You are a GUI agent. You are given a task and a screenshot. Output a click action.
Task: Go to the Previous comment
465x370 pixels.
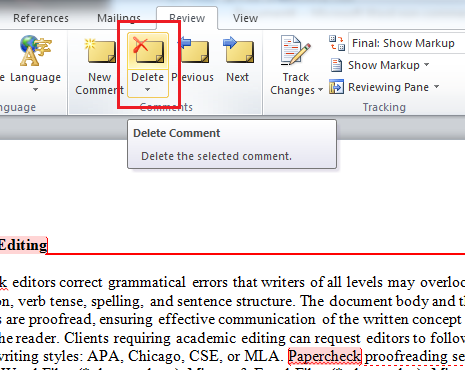194,50
